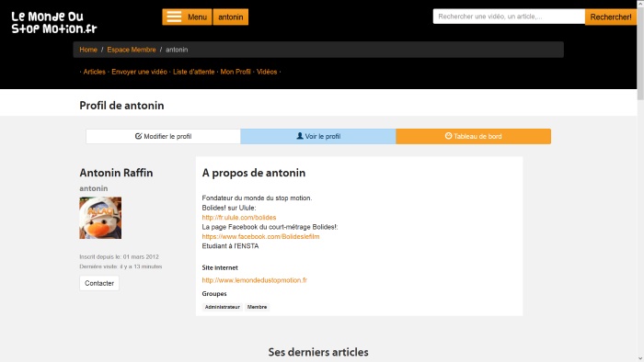Click the 'Profil de antonin' page title

coord(121,106)
